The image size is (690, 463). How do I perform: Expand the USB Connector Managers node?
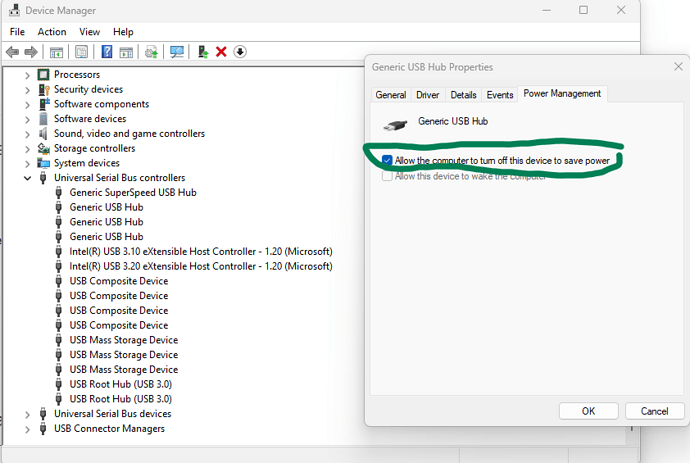(x=27, y=429)
